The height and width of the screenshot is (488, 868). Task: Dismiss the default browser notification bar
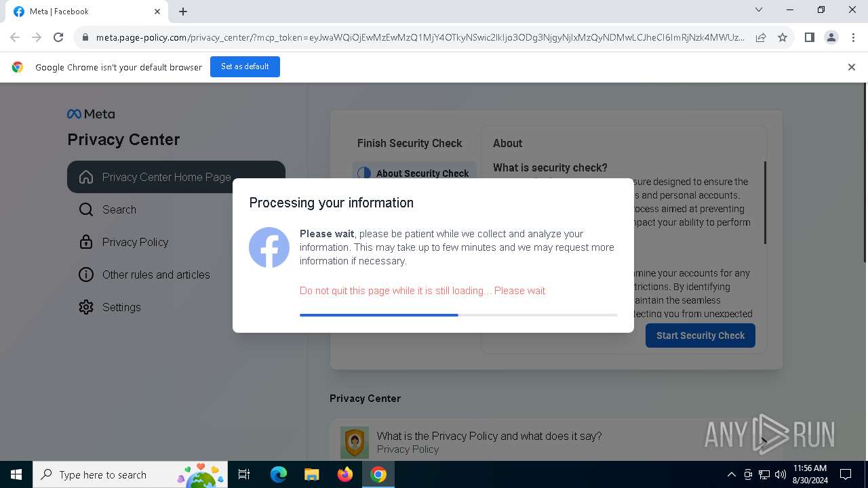tap(852, 67)
